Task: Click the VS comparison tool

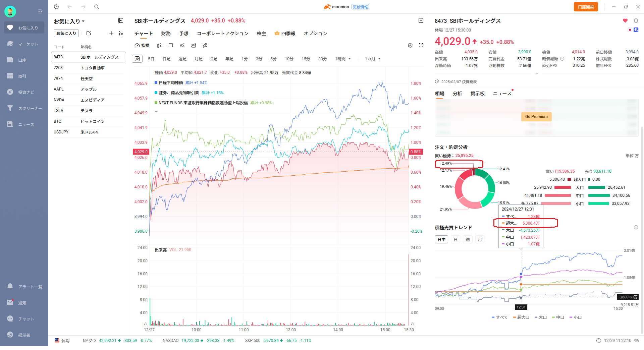Action: [x=182, y=45]
